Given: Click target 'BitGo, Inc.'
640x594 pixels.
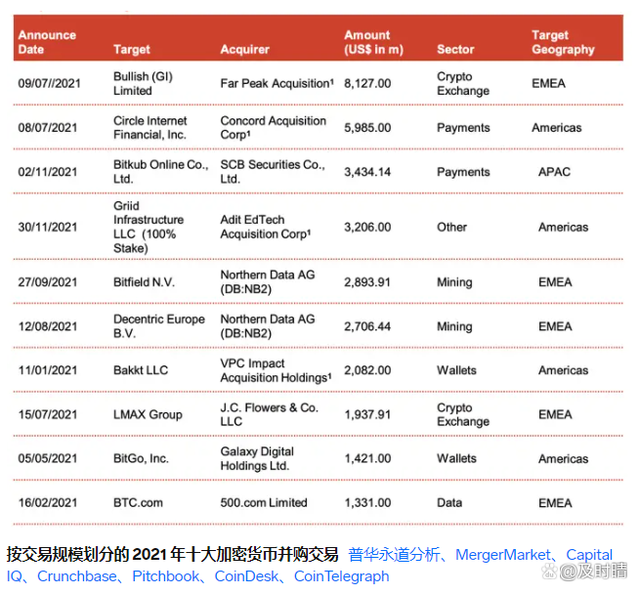Looking at the screenshot, I should pyautogui.click(x=141, y=458).
